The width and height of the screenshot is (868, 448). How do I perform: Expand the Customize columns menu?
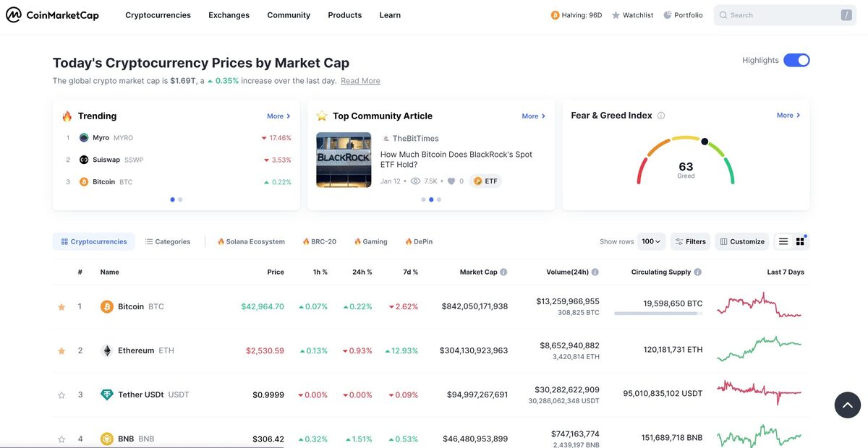742,241
